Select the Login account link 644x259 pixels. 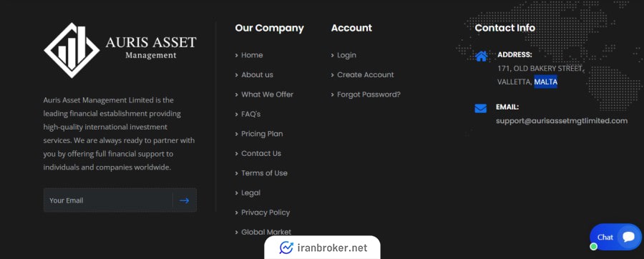pyautogui.click(x=346, y=55)
